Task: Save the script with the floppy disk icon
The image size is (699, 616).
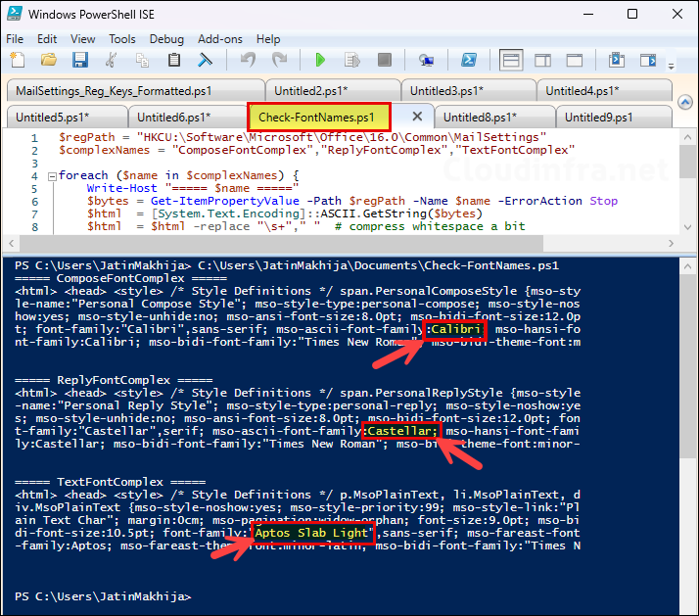Action: click(x=80, y=60)
